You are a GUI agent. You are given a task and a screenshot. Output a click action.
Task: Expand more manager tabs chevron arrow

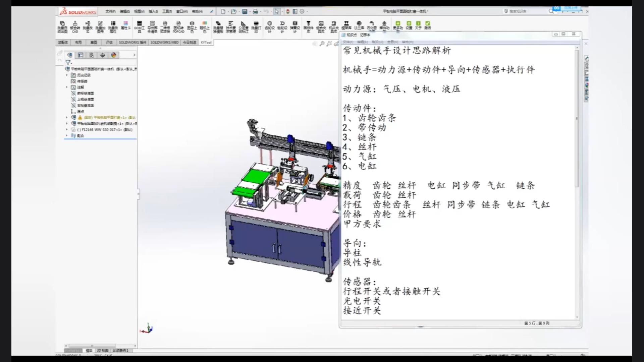tap(135, 55)
